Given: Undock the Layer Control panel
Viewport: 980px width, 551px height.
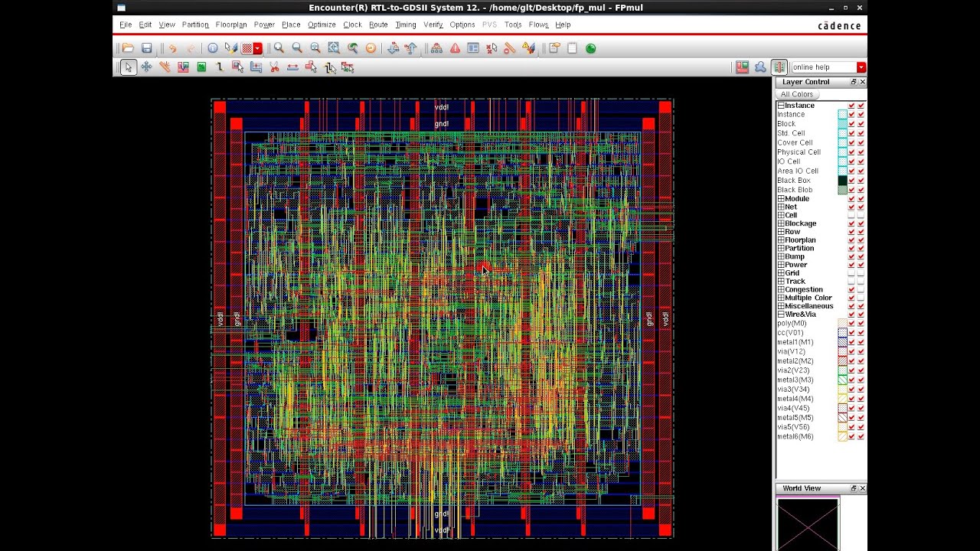Looking at the screenshot, I should pos(854,82).
